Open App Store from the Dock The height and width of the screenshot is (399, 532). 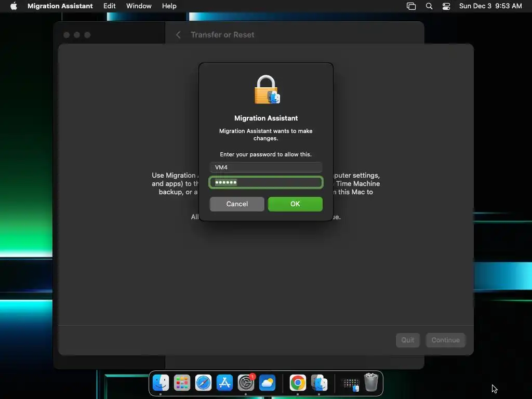224,383
